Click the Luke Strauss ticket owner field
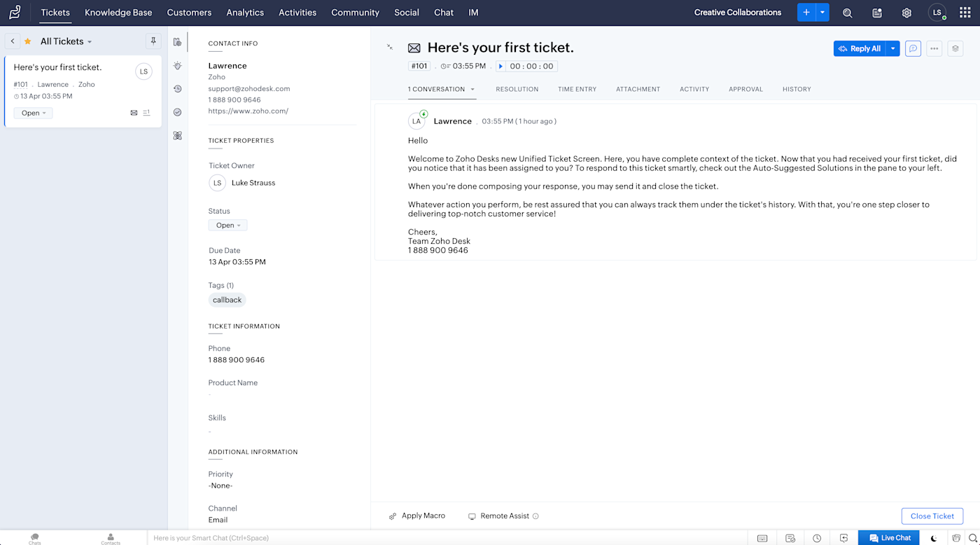 pos(242,183)
